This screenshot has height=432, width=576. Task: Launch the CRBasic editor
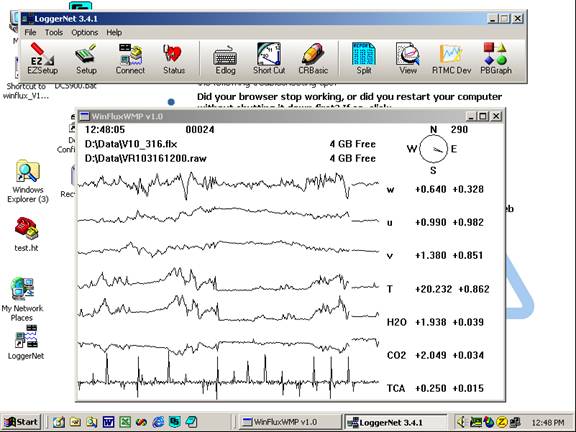pyautogui.click(x=313, y=59)
